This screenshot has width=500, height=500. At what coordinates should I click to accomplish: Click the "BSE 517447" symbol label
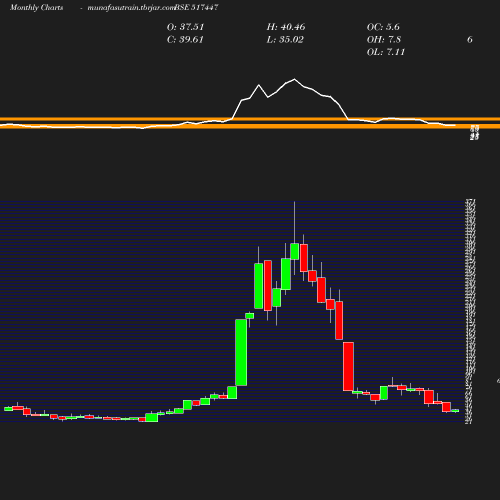tap(196, 7)
